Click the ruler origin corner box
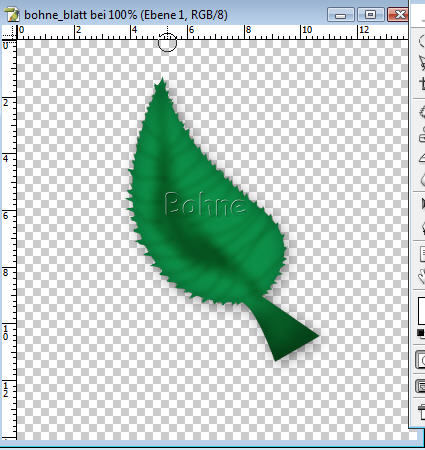425x450 pixels. point(9,32)
